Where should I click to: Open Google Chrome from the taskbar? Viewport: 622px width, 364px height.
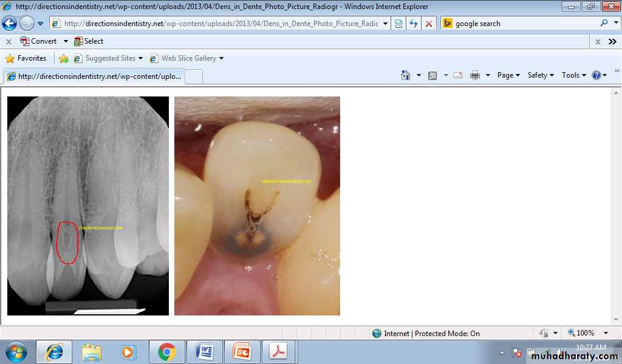(x=166, y=352)
